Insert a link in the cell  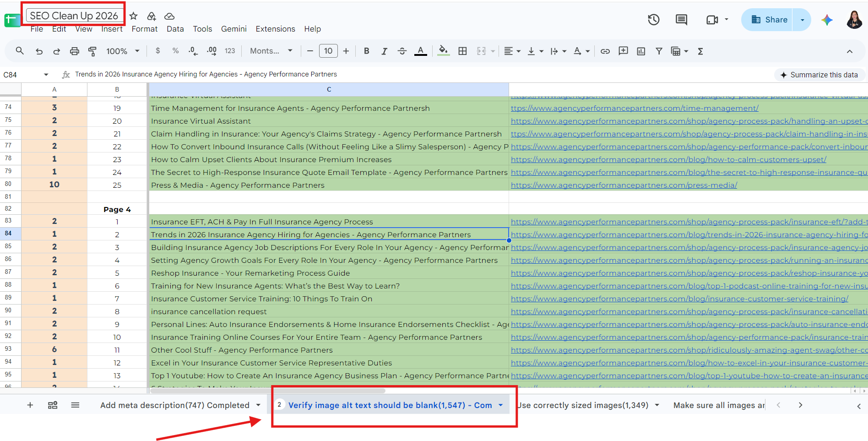(605, 51)
